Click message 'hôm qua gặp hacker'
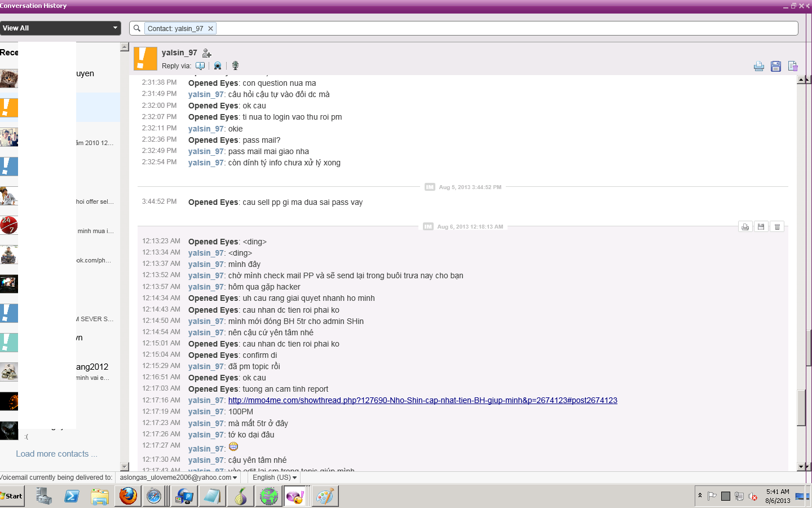 coord(264,287)
